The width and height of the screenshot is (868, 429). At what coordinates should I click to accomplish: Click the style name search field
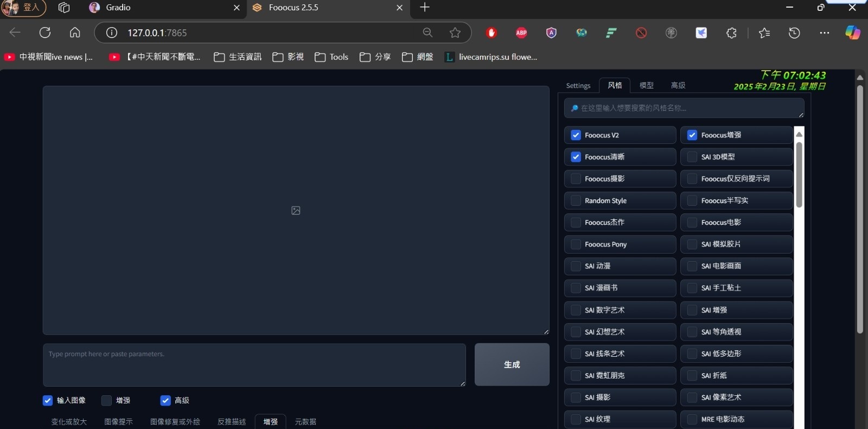[x=684, y=108]
